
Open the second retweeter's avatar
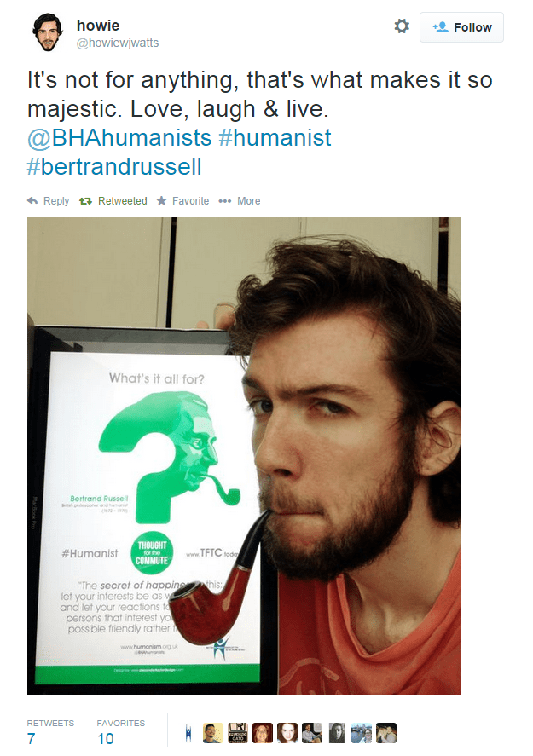point(212,733)
